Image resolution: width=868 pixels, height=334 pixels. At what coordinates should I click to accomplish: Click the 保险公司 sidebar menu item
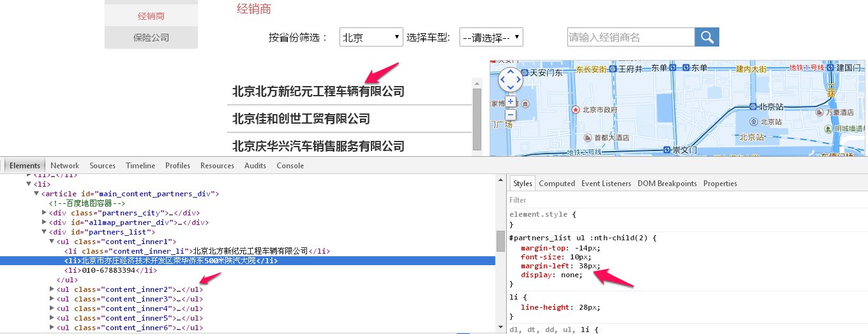151,38
